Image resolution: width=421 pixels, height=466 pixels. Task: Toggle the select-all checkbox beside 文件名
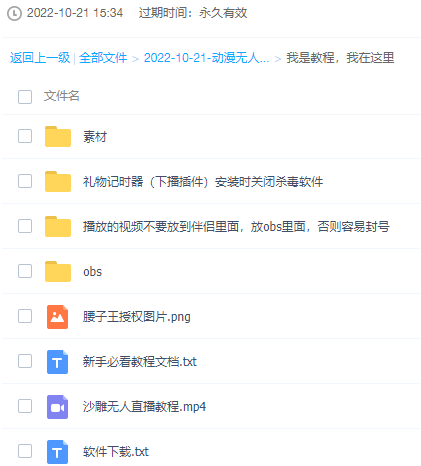coord(25,97)
